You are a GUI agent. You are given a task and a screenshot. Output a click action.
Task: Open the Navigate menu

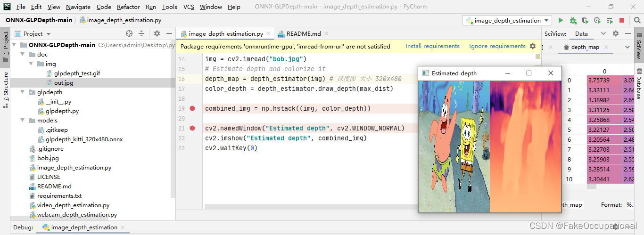78,7
